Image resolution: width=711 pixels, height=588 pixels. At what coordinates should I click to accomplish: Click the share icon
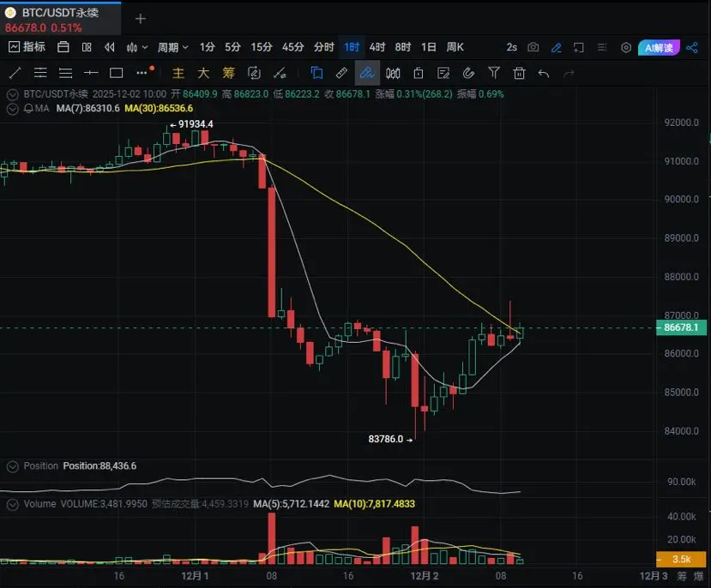[x=692, y=47]
